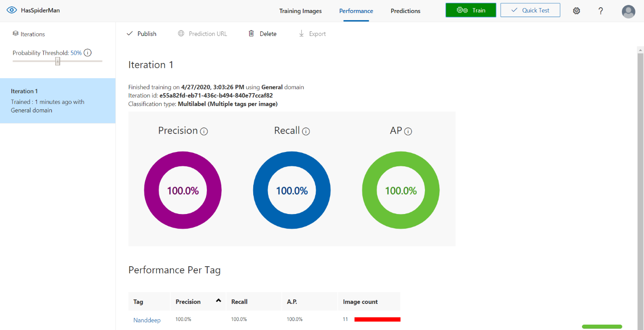Image resolution: width=644 pixels, height=330 pixels.
Task: Open help with the question mark icon
Action: click(600, 11)
